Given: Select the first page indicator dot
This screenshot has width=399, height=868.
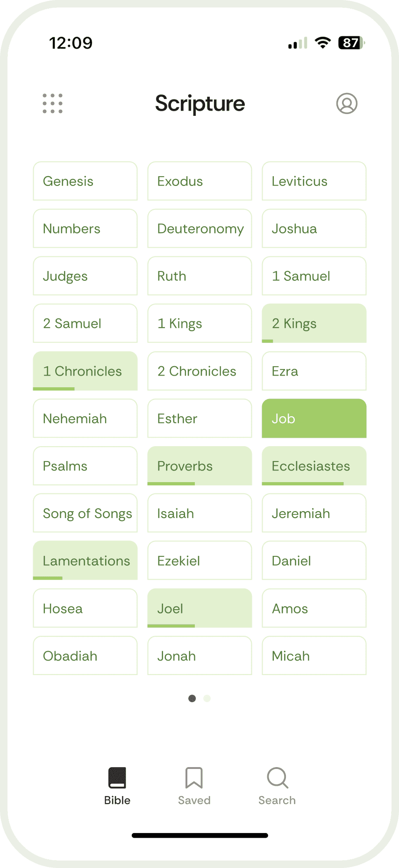Looking at the screenshot, I should 192,698.
